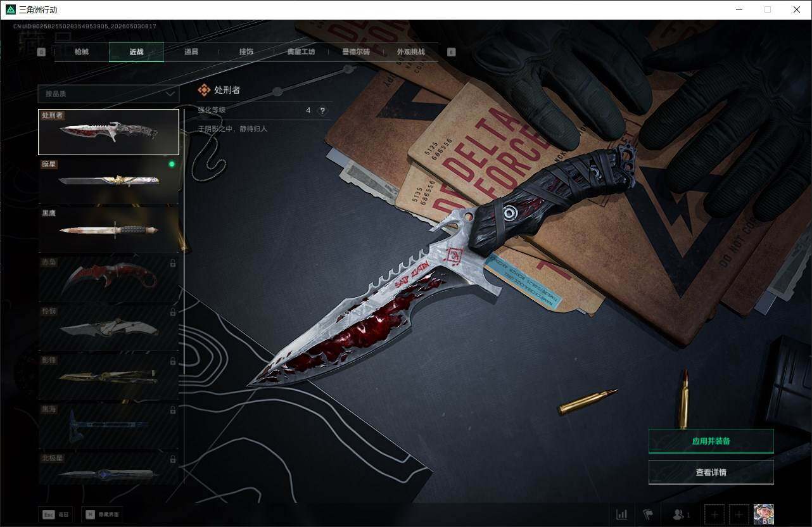Select the locked 北极星 knife thumbnail
The height and width of the screenshot is (527, 812).
click(108, 469)
